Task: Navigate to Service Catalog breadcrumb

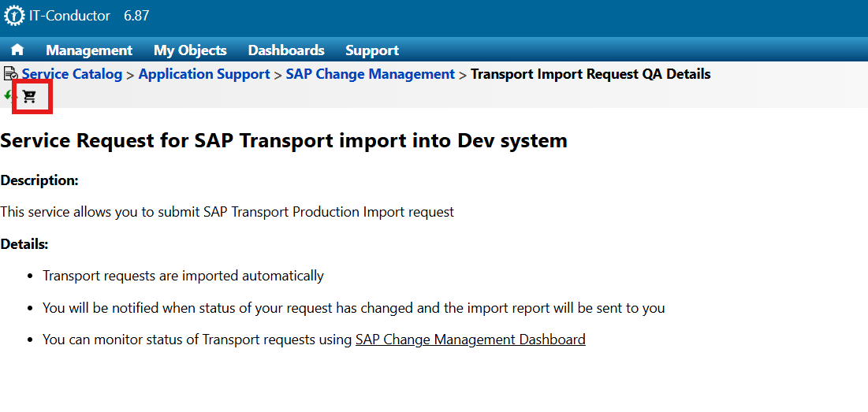Action: click(72, 74)
